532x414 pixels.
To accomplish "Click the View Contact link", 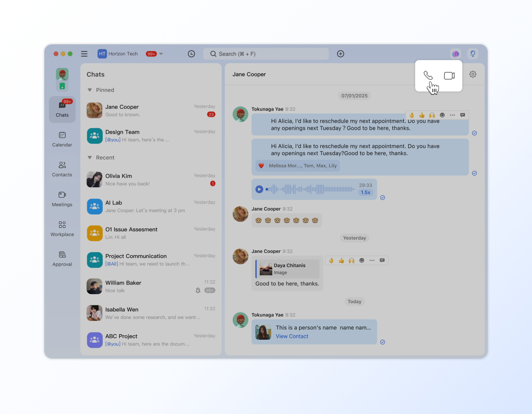I will [292, 336].
